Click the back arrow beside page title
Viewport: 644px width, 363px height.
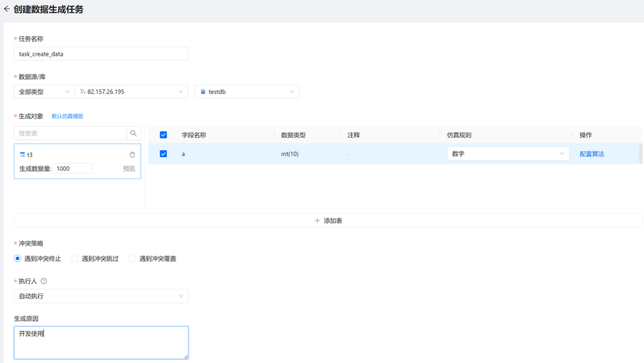(7, 10)
